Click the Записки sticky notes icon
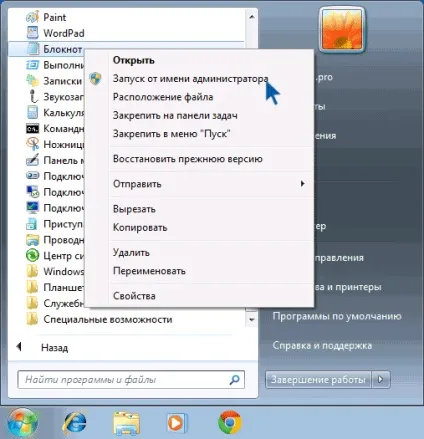424x439 pixels. 32,81
